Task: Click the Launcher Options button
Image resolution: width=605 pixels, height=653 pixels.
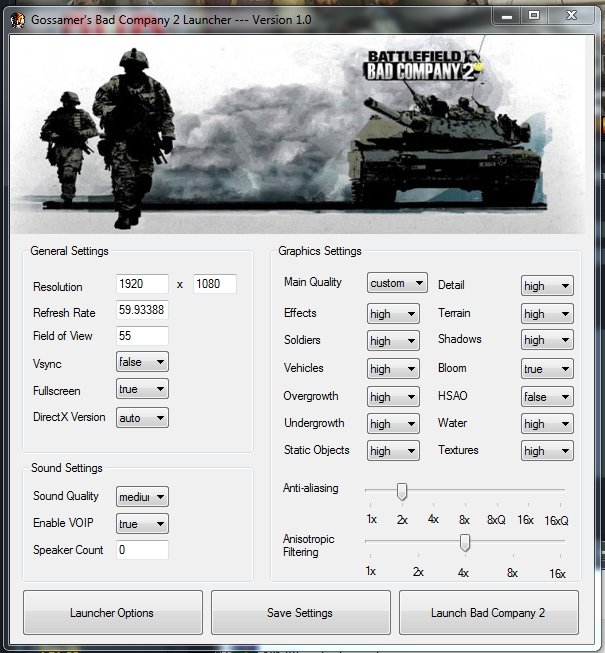Action: click(x=113, y=612)
